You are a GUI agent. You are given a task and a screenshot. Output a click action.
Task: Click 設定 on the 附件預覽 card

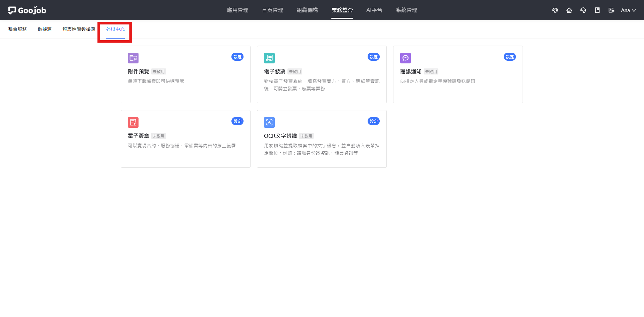tap(237, 57)
